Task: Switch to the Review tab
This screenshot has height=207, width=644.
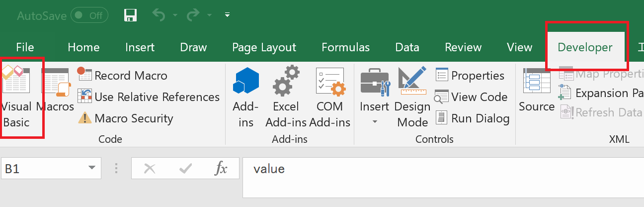Action: tap(463, 47)
